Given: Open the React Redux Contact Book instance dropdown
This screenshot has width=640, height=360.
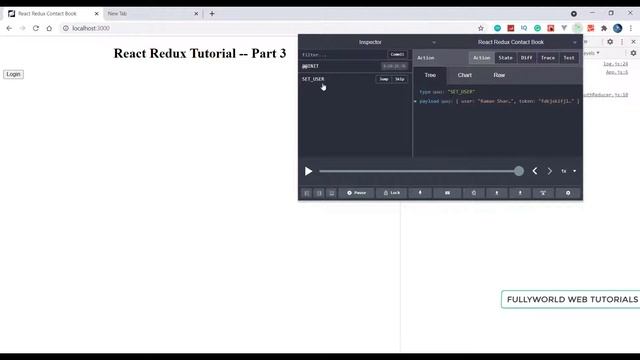Looking at the screenshot, I should pyautogui.click(x=511, y=42).
